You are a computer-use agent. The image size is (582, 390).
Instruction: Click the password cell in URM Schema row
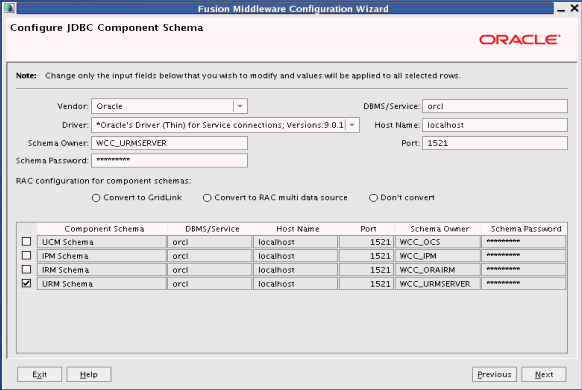[x=524, y=284]
